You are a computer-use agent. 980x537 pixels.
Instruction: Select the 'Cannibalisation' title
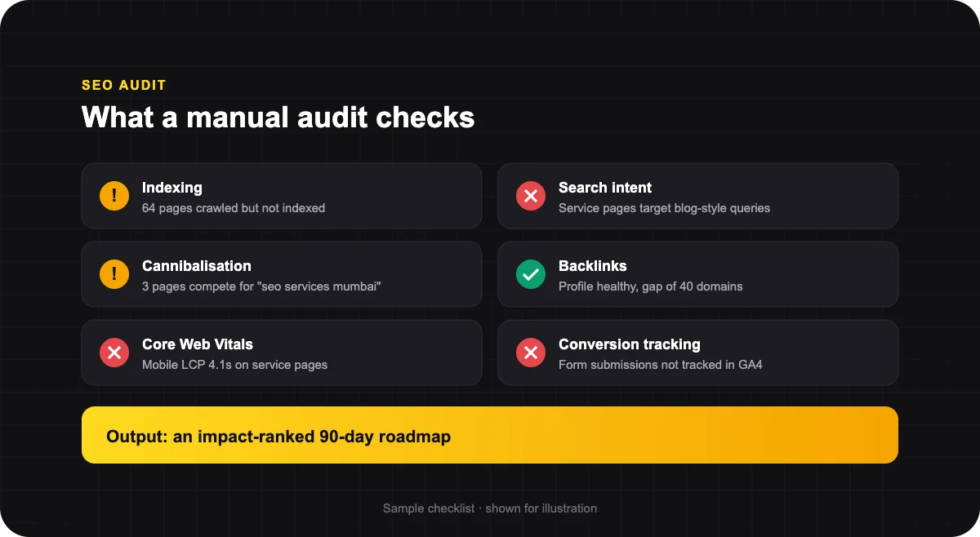(x=197, y=266)
